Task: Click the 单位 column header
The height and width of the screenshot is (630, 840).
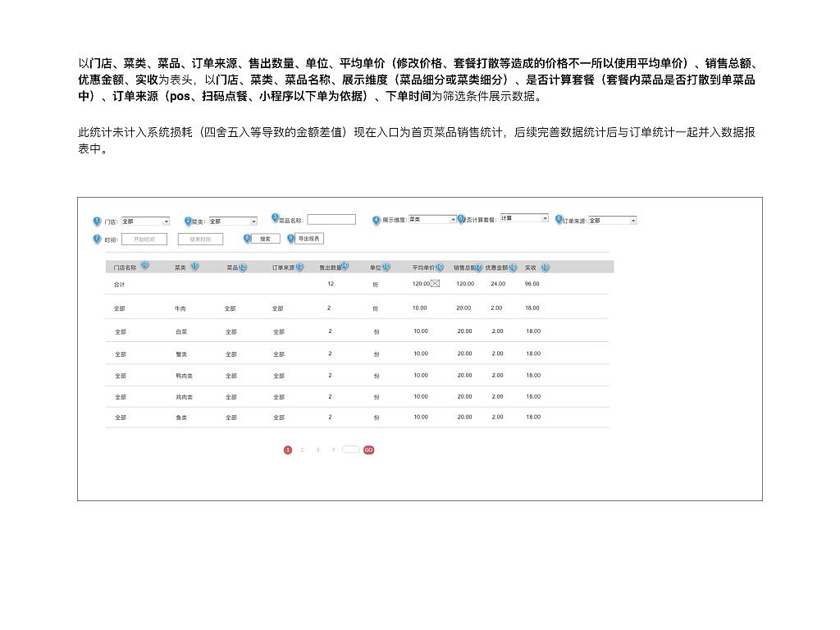Action: 376,267
